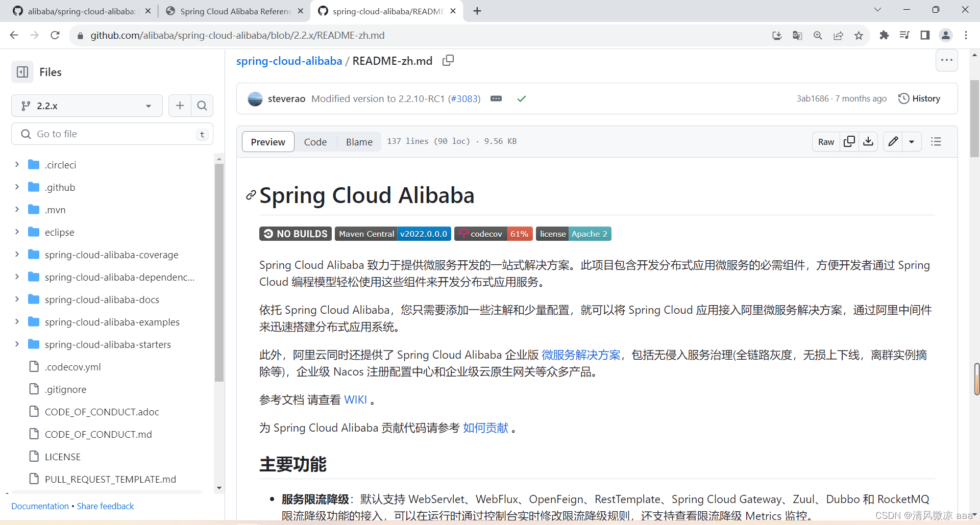
Task: Expand the .circleci folder
Action: tap(17, 164)
